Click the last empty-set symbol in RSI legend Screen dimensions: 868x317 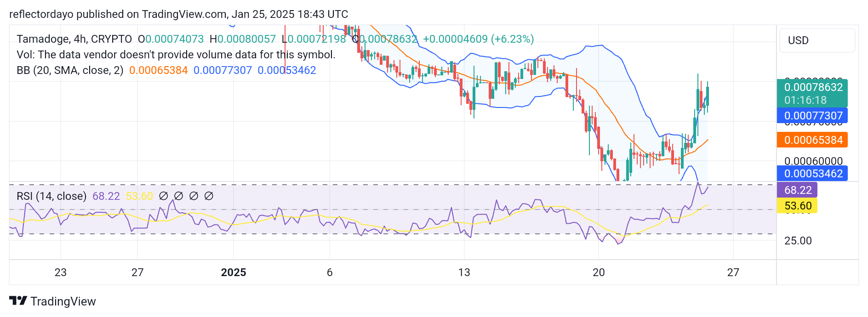pyautogui.click(x=209, y=196)
